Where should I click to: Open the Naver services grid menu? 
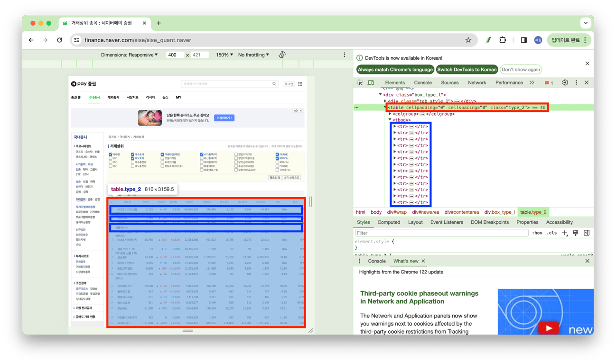300,84
